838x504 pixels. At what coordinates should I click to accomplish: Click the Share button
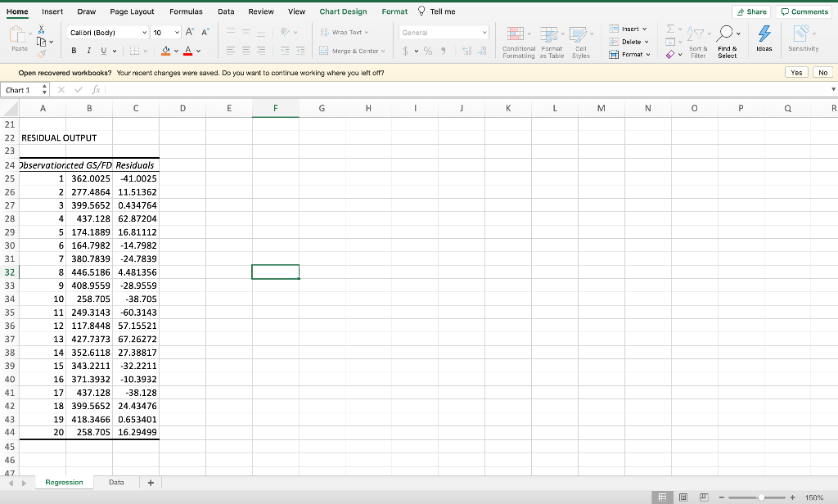point(750,11)
